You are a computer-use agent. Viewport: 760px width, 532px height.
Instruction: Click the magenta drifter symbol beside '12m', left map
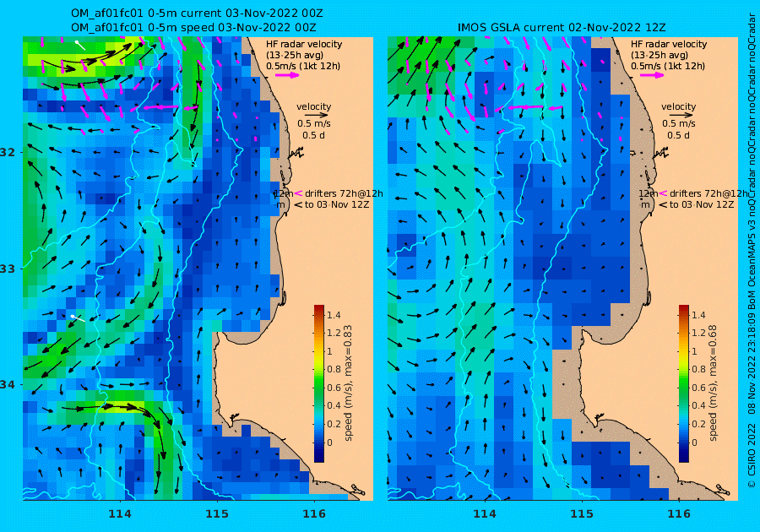coord(299,193)
